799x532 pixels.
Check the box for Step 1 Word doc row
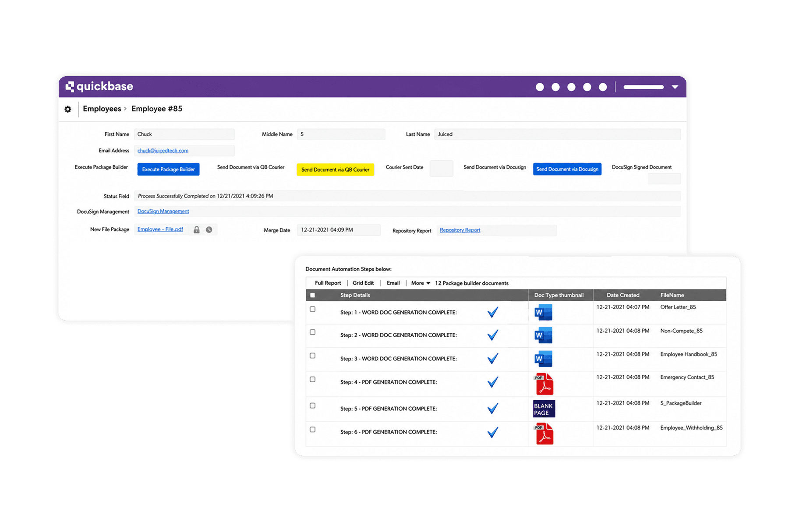coord(312,309)
